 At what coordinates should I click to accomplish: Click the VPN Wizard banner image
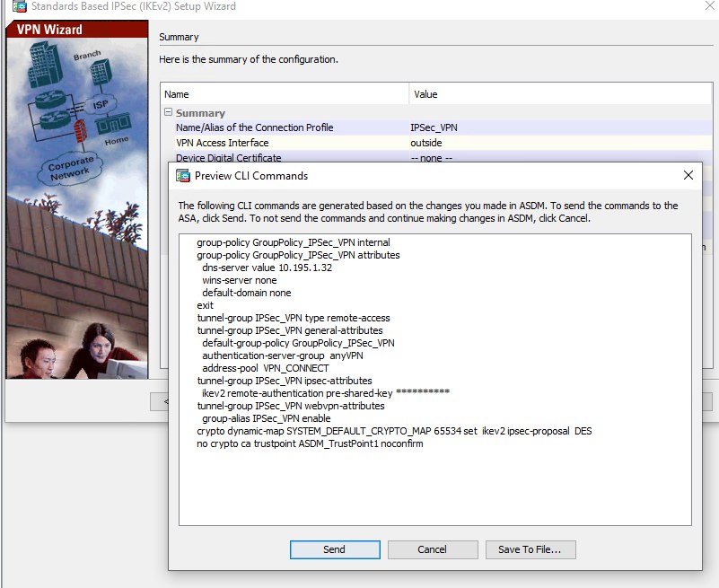point(77,200)
